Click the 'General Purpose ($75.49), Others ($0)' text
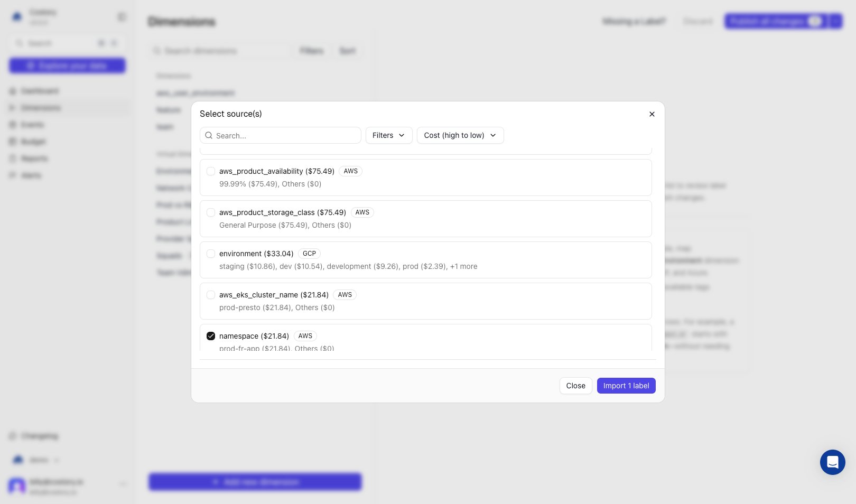 click(285, 225)
